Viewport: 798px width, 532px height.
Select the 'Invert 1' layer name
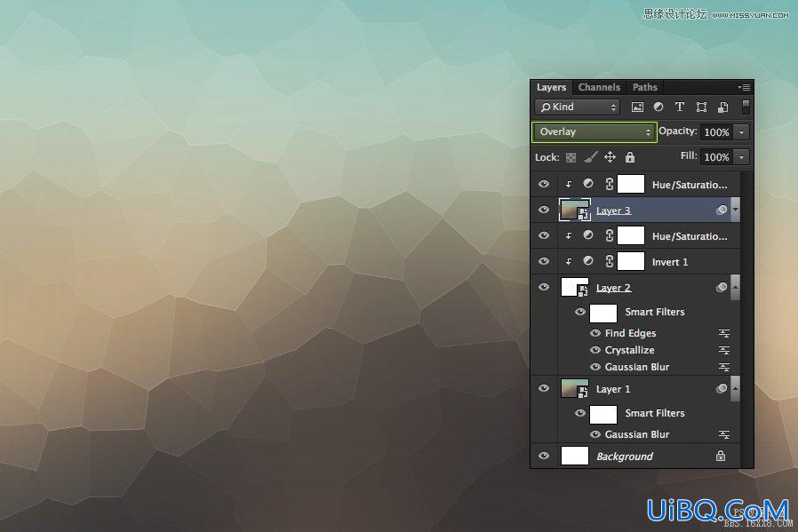click(x=670, y=262)
